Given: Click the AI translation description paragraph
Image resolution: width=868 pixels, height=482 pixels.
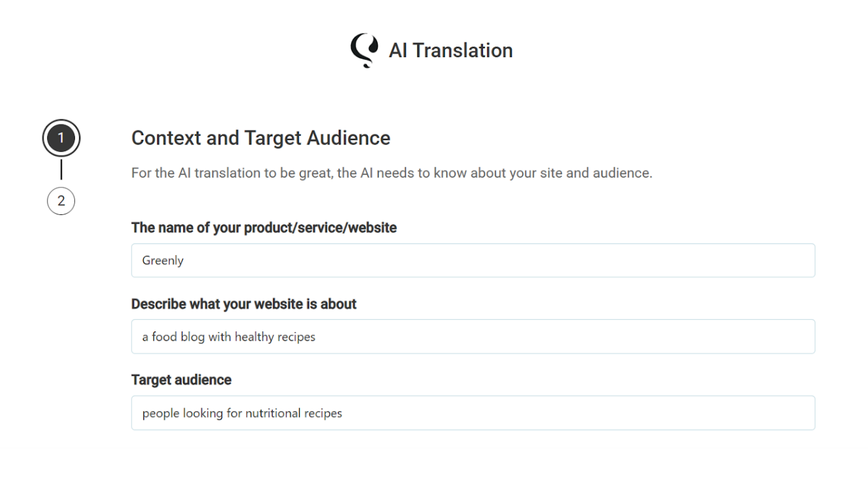Looking at the screenshot, I should pos(391,173).
